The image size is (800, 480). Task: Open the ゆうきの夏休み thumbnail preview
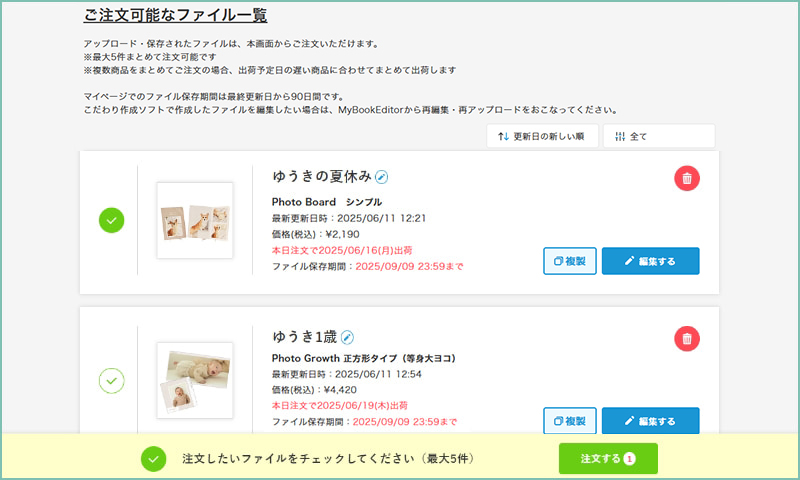click(x=195, y=220)
